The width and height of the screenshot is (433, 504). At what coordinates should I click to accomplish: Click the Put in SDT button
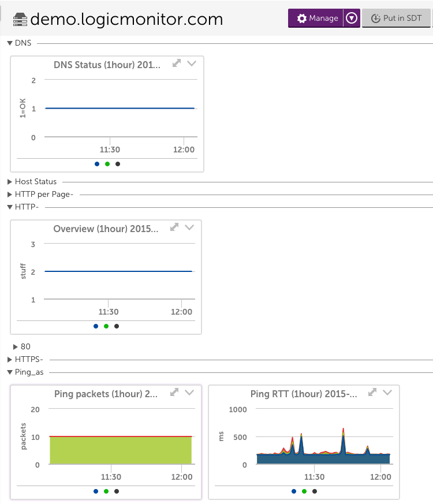pos(396,18)
